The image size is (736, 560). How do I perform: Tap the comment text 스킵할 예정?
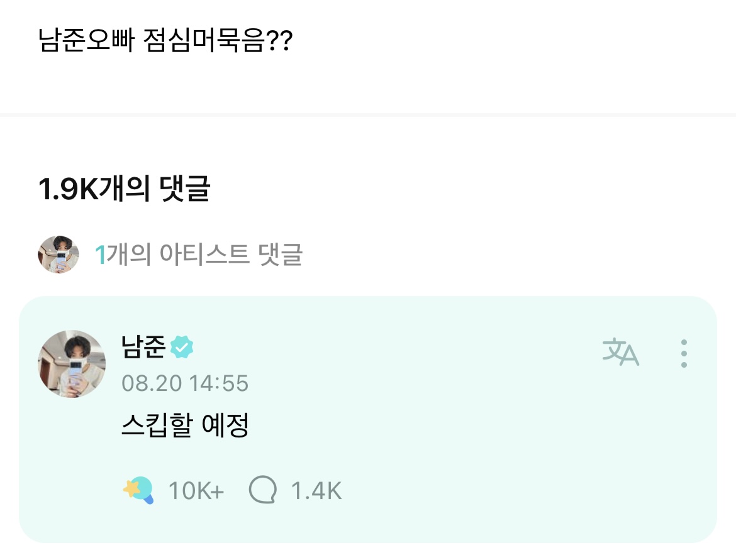(185, 427)
